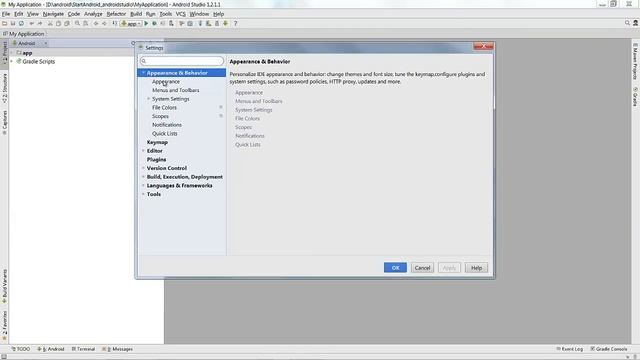
Task: Expand the Tools settings category arrow
Action: 143,194
